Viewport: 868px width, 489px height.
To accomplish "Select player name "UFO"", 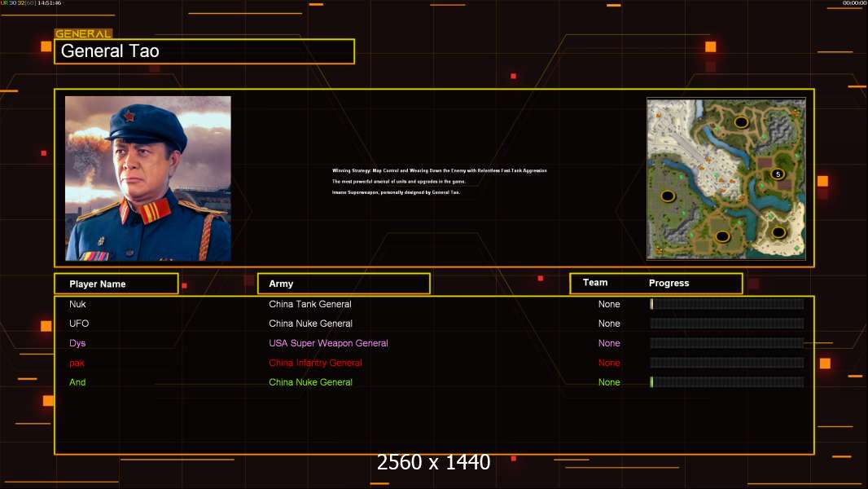I will pos(79,324).
